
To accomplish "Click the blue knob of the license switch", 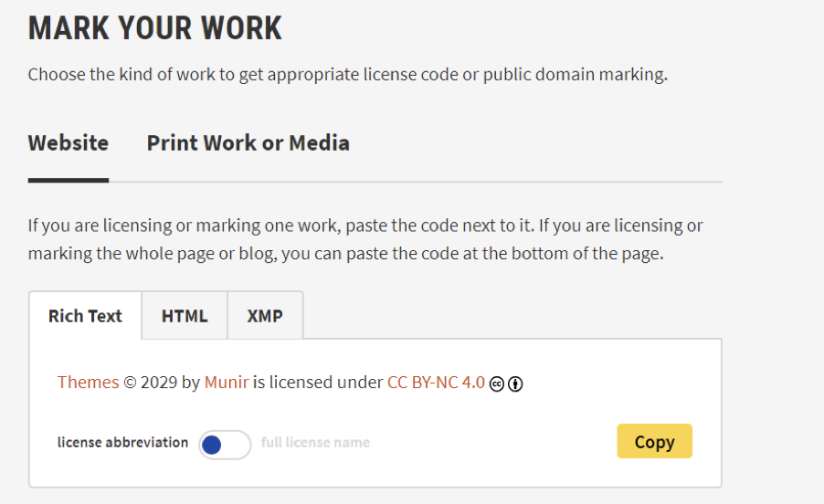I will tap(212, 445).
